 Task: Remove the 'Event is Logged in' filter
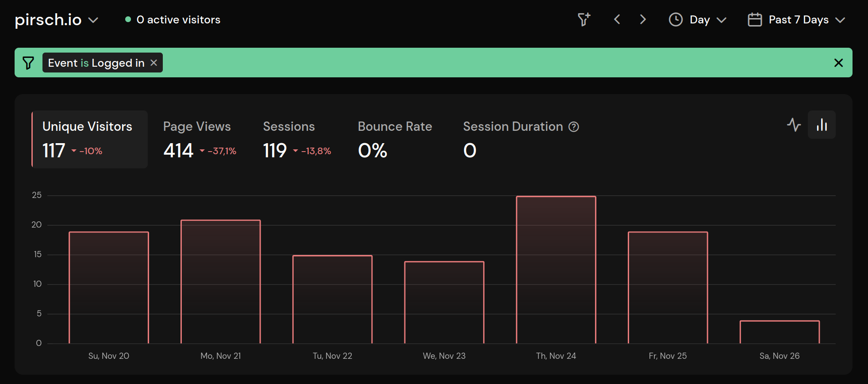(154, 63)
